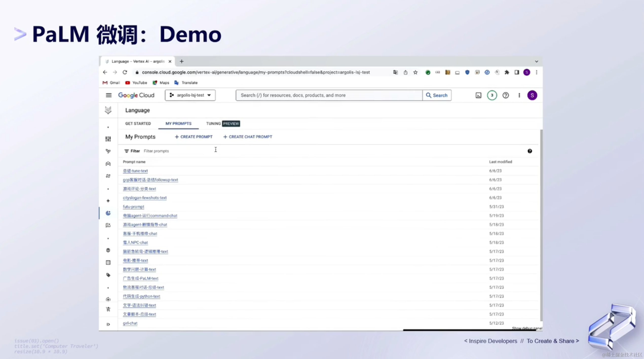Open notifications badge showing 3
Image resolution: width=644 pixels, height=359 pixels.
(x=492, y=95)
